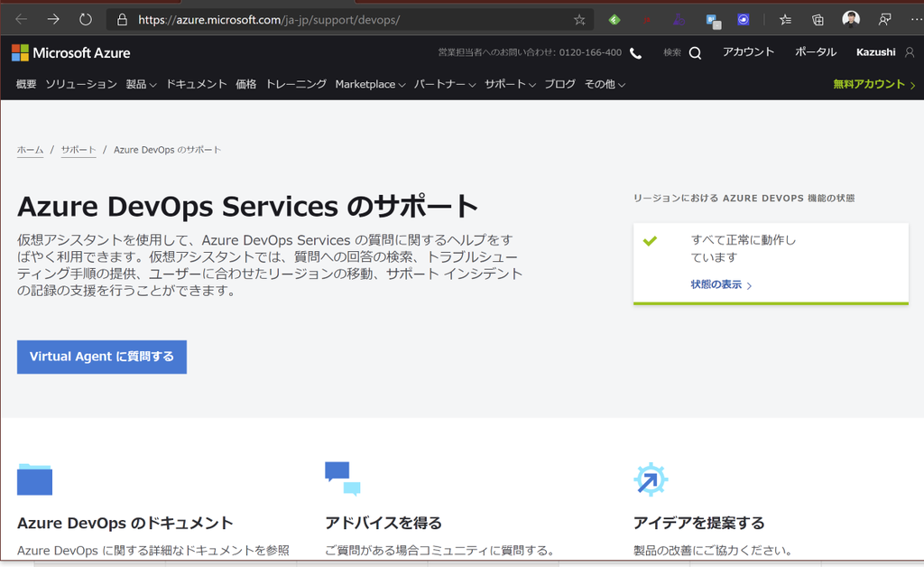This screenshot has height=567, width=924.
Task: Click the Kazushi user name
Action: (x=875, y=52)
